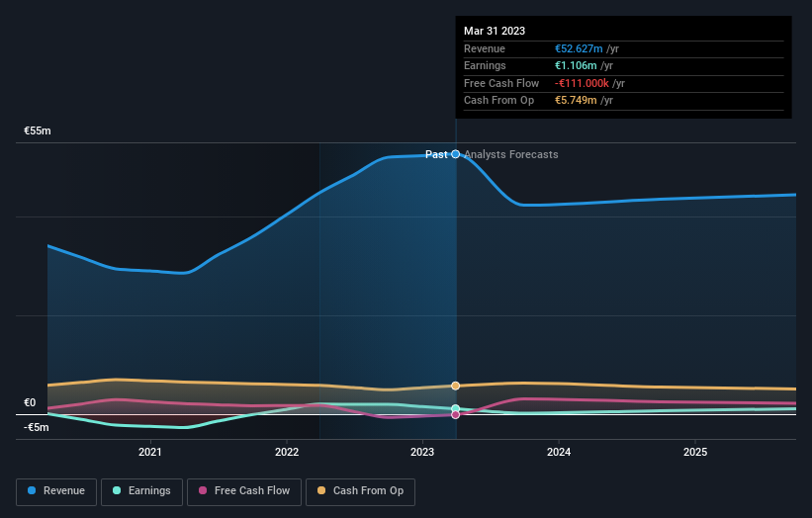
Task: Select the orange Cash From Op data point
Action: coord(455,386)
